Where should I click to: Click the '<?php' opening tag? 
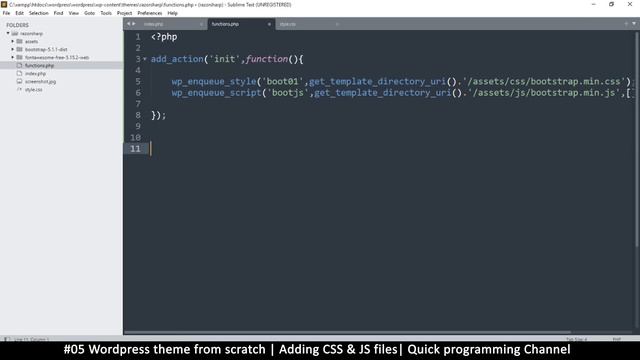click(164, 37)
